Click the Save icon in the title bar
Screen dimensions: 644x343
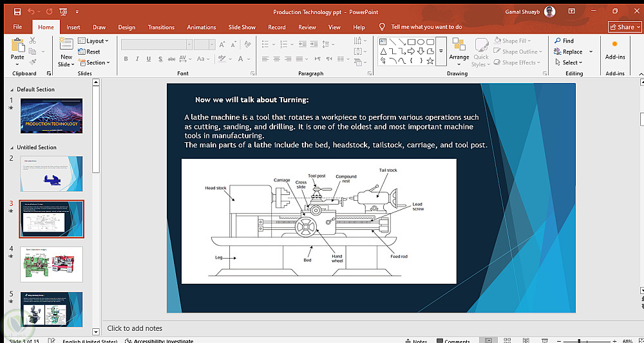coord(17,12)
